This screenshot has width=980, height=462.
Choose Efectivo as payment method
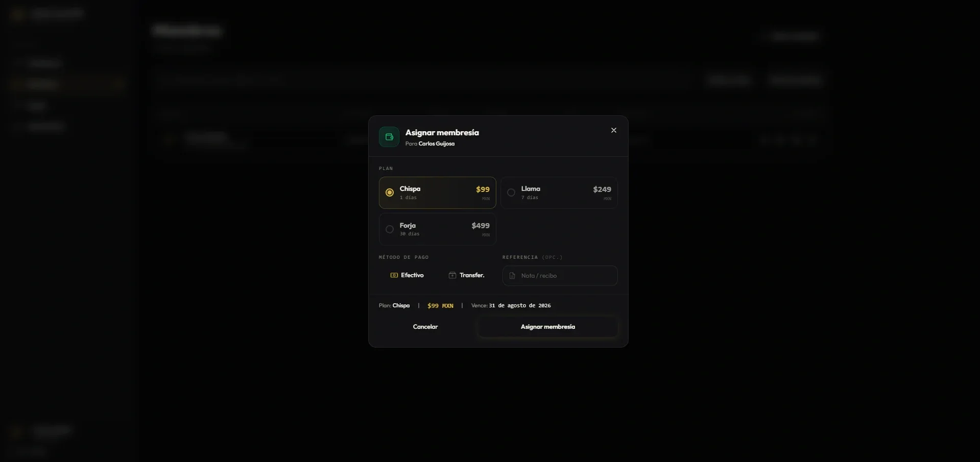[x=407, y=275]
